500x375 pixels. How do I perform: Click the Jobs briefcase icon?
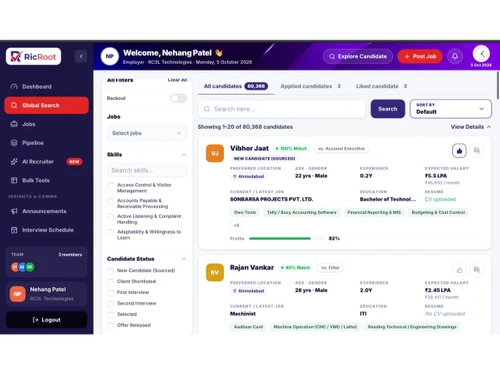(x=14, y=124)
